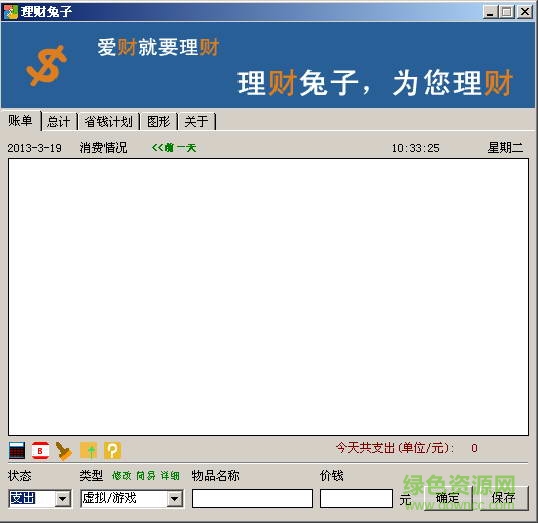Screen dimensions: 538x524
Task: Click inside the empty 消费情况 list area
Action: [268, 297]
